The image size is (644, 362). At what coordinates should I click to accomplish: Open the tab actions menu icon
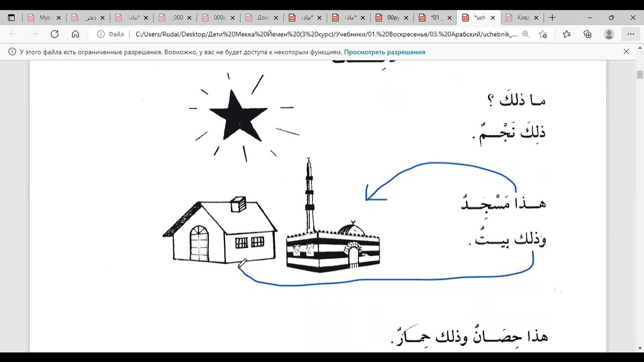point(12,18)
